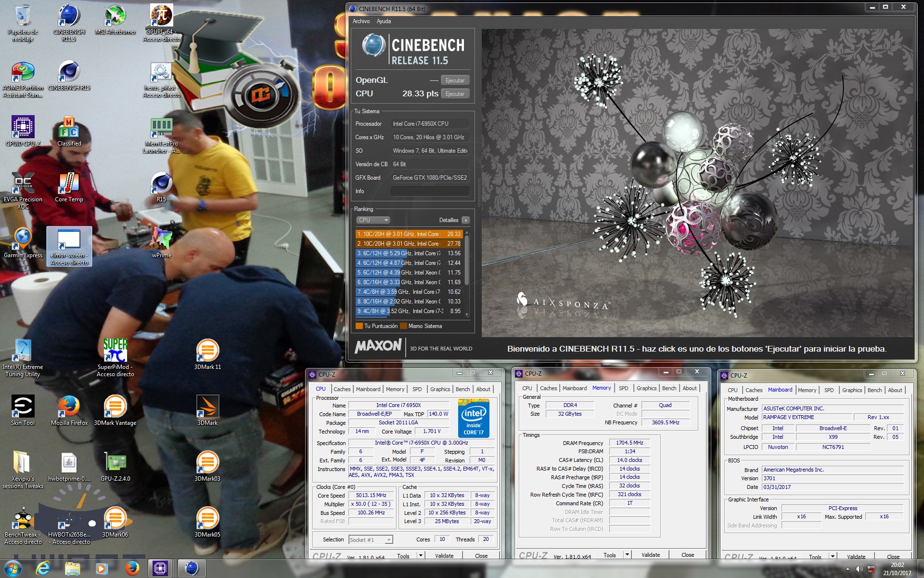Select the CPUID CPU-Z desktop icon
The height and width of the screenshot is (578, 924).
click(23, 131)
